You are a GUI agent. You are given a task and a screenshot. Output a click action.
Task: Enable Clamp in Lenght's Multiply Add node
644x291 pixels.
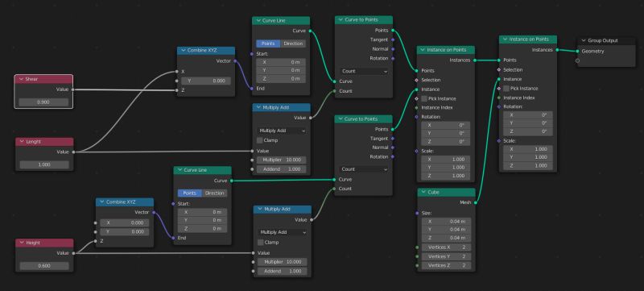260,140
